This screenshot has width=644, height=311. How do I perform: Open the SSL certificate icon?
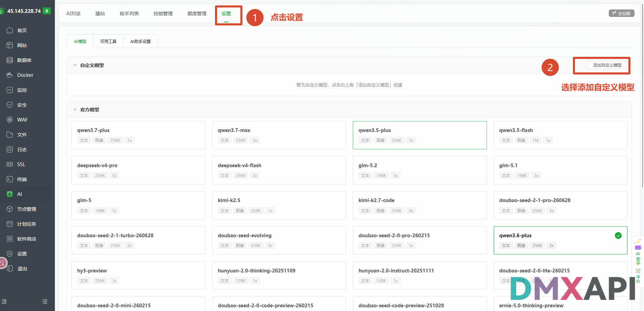click(x=9, y=164)
